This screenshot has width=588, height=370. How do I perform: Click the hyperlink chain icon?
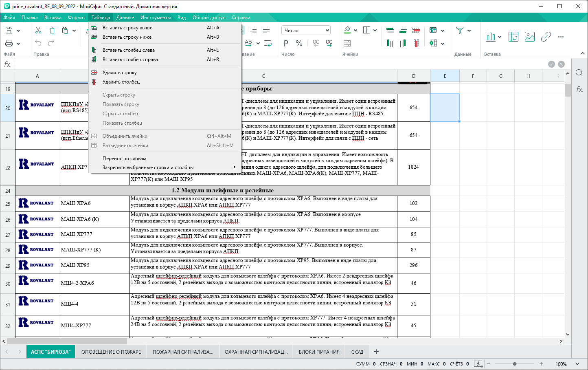(x=546, y=37)
